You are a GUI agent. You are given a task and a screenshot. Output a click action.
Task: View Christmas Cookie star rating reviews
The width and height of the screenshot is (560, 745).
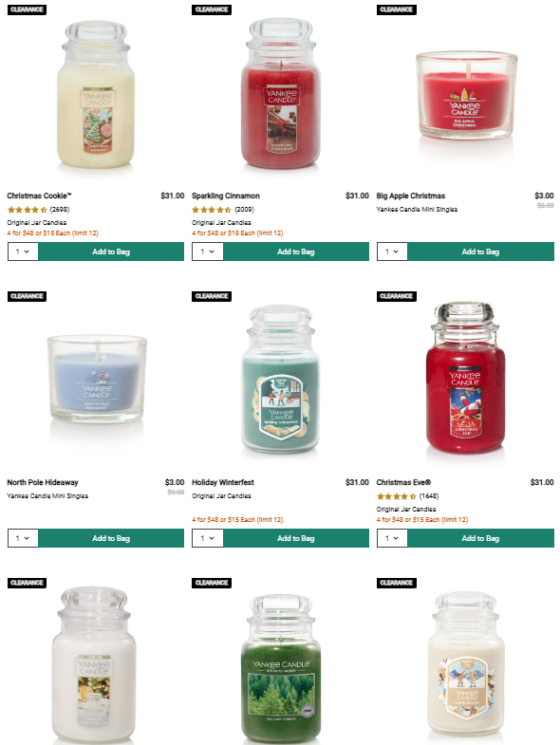38,210
